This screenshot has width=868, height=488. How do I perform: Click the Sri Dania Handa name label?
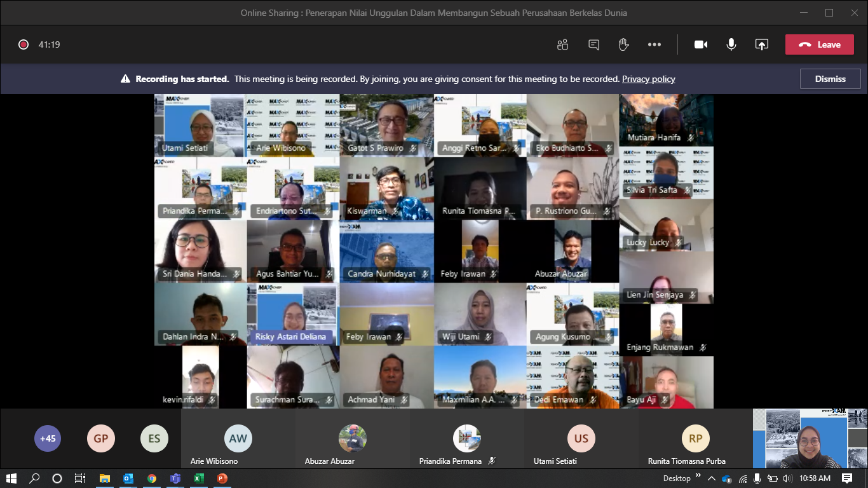194,274
